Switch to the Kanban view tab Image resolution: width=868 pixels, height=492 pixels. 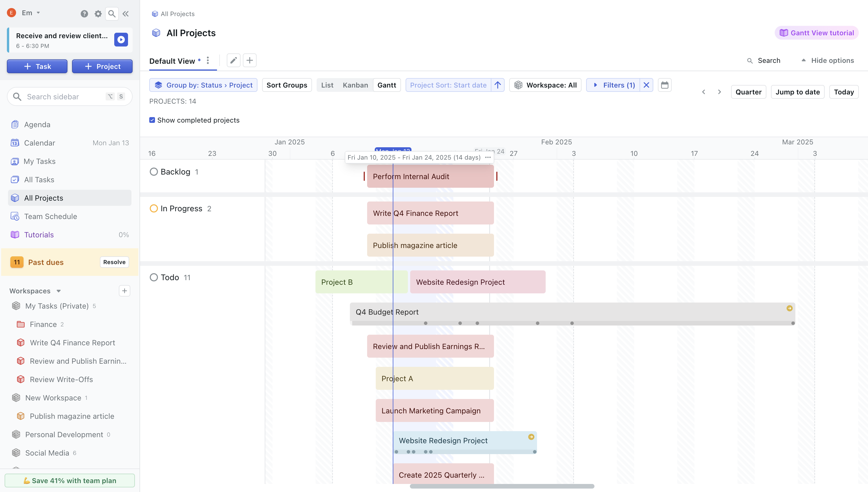(x=355, y=85)
